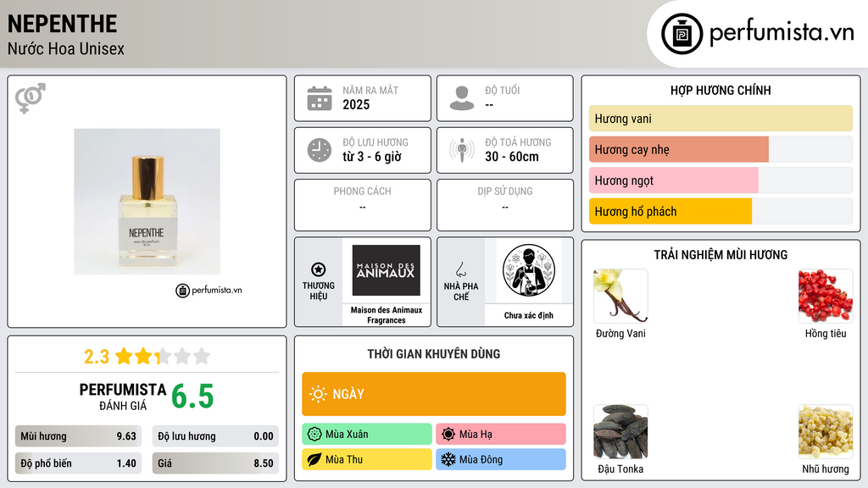Click the unisex gender symbol icon
This screenshot has width=868, height=488.
tap(31, 98)
